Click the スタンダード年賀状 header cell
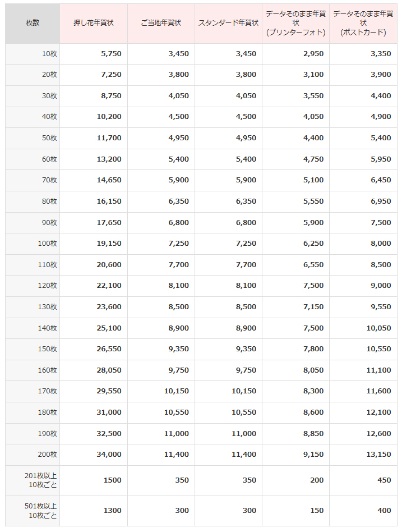The image size is (402, 532). 228,23
